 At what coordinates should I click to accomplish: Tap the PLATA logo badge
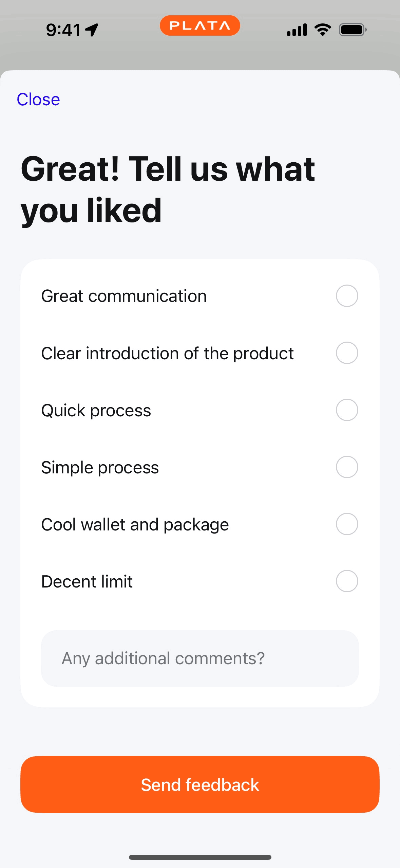(x=200, y=26)
